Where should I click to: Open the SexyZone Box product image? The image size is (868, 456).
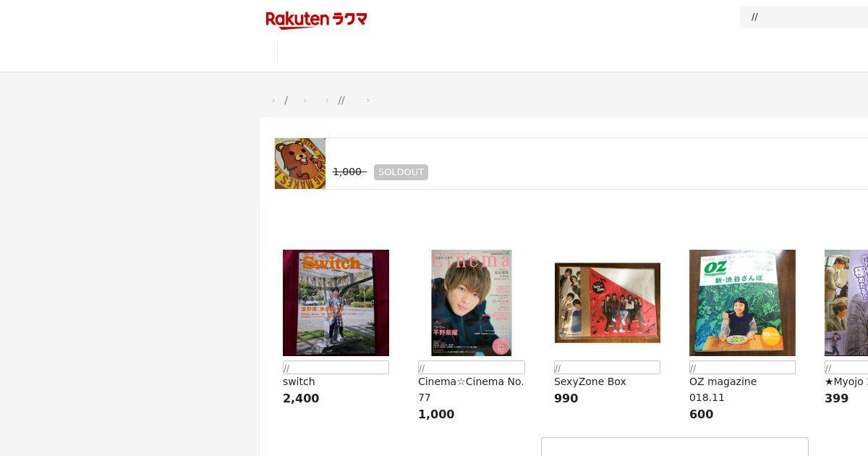click(607, 303)
